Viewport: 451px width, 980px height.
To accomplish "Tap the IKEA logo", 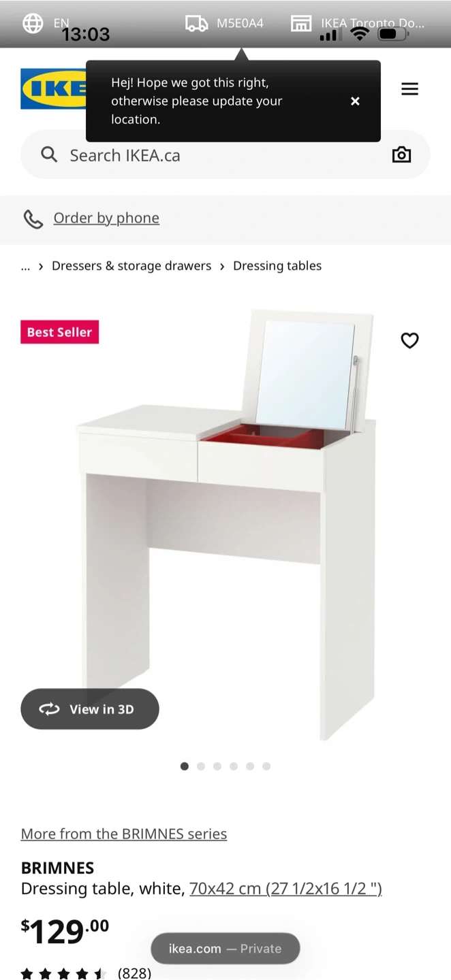I will click(x=54, y=88).
